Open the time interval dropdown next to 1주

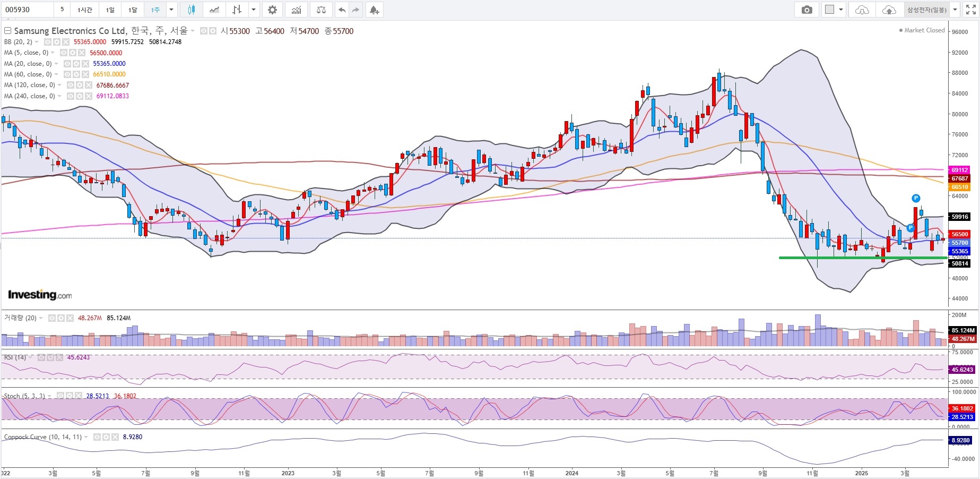tap(171, 10)
